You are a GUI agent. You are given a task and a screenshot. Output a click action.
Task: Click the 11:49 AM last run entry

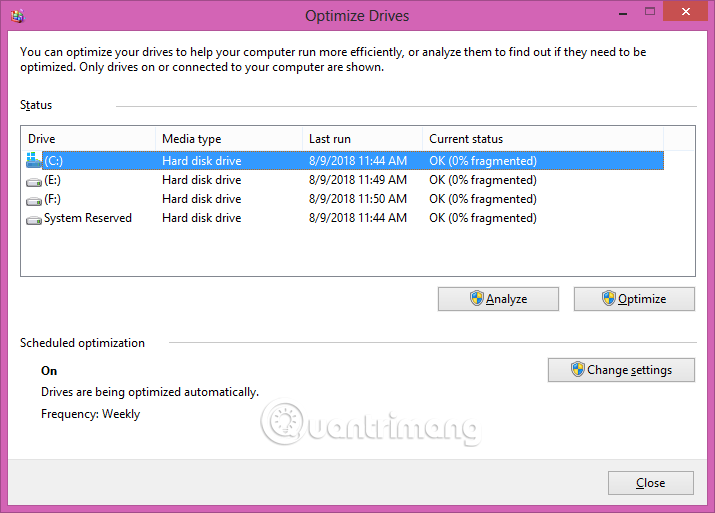(358, 180)
